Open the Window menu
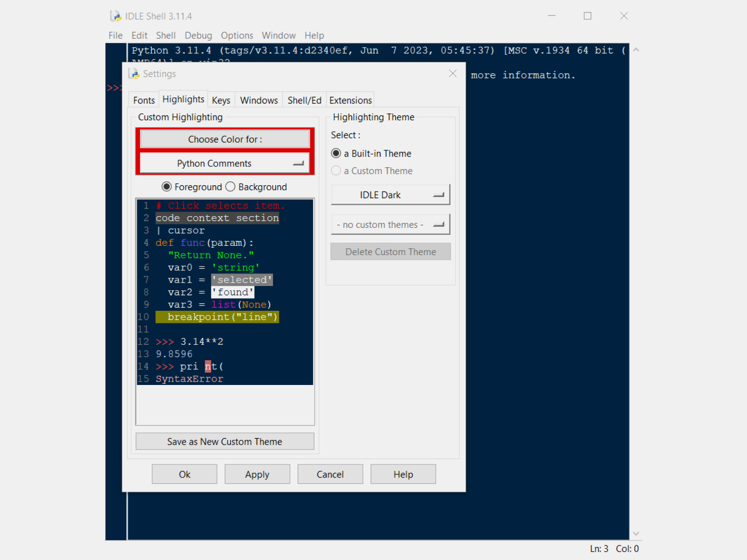This screenshot has height=560, width=747. coord(278,35)
